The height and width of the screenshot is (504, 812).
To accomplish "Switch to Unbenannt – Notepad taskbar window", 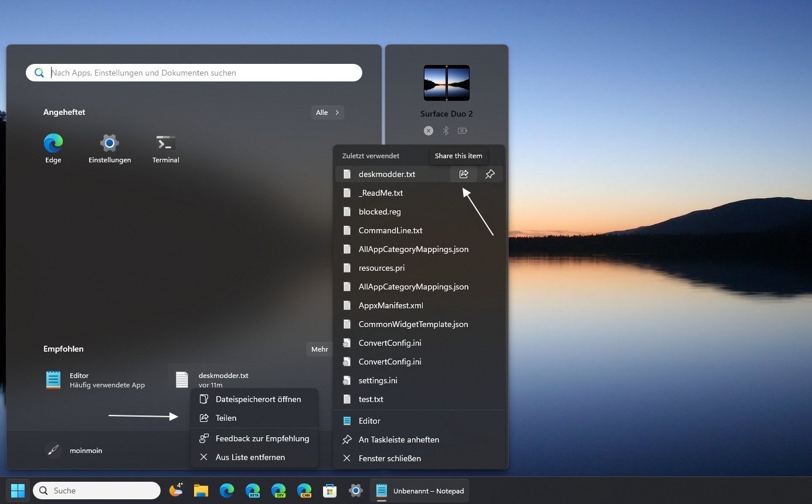I will (419, 491).
